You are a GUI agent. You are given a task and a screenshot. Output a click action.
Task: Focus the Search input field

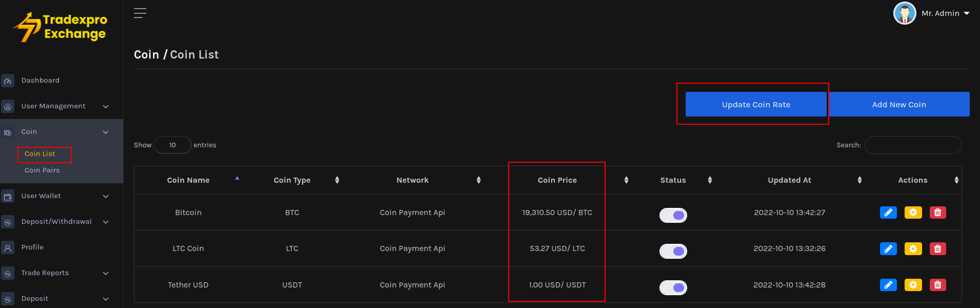click(x=913, y=145)
